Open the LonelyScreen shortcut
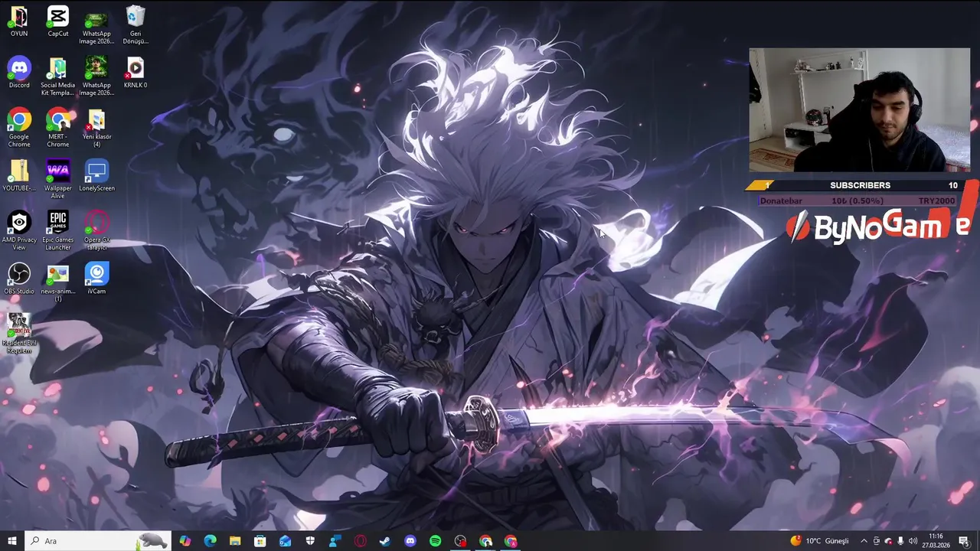This screenshot has width=980, height=551. 96,175
